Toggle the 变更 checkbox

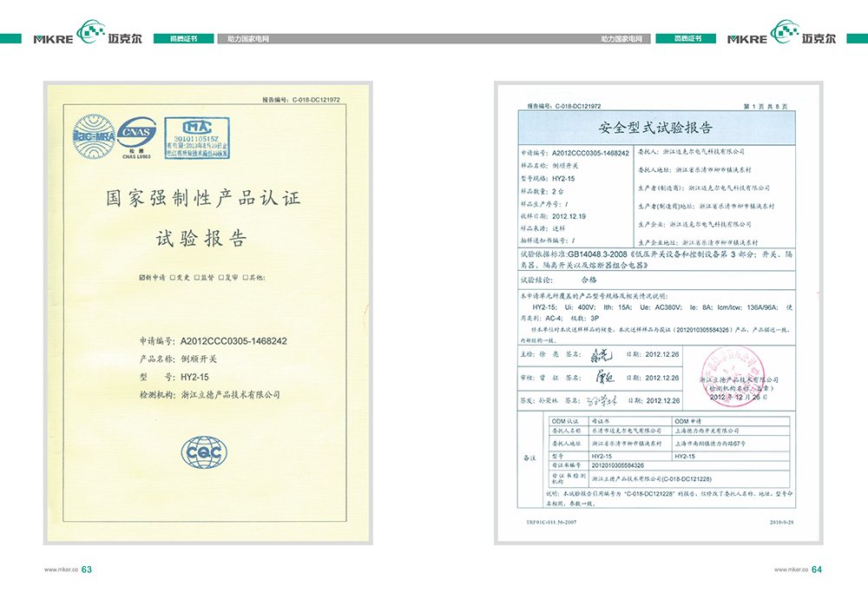(173, 277)
